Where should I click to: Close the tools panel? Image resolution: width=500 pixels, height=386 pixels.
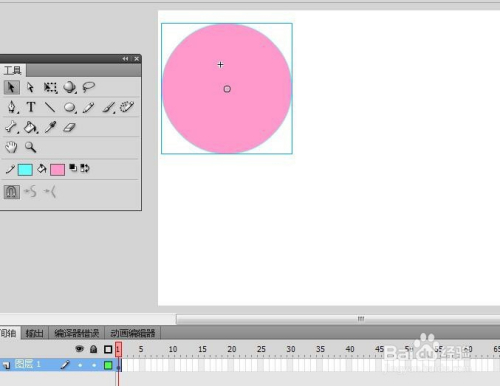coord(137,59)
